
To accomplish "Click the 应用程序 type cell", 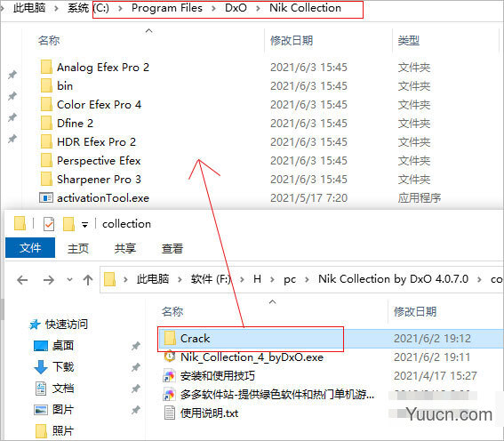I will (420, 198).
